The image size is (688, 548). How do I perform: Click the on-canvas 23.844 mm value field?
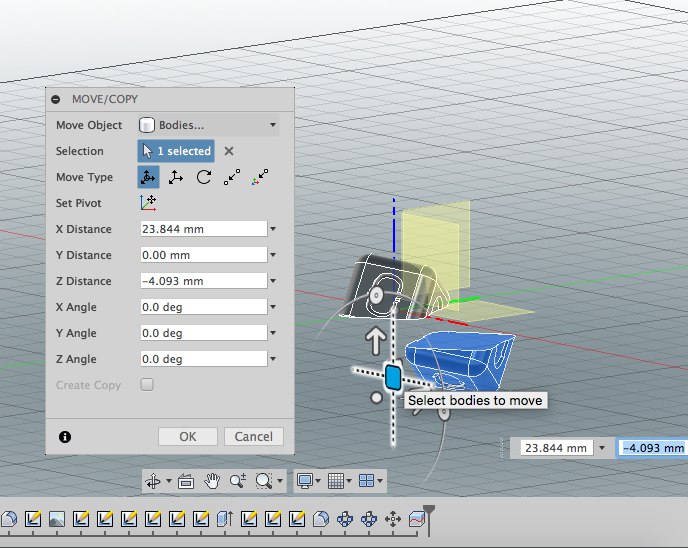tap(556, 448)
